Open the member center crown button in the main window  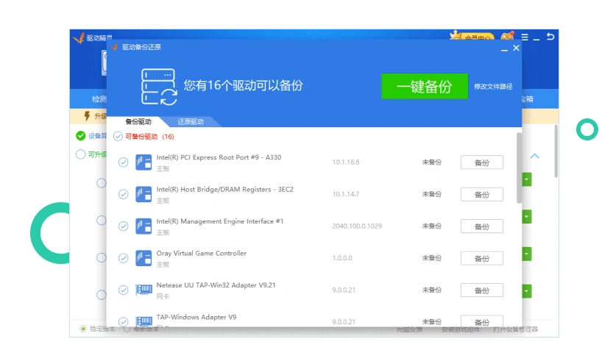[x=472, y=36]
